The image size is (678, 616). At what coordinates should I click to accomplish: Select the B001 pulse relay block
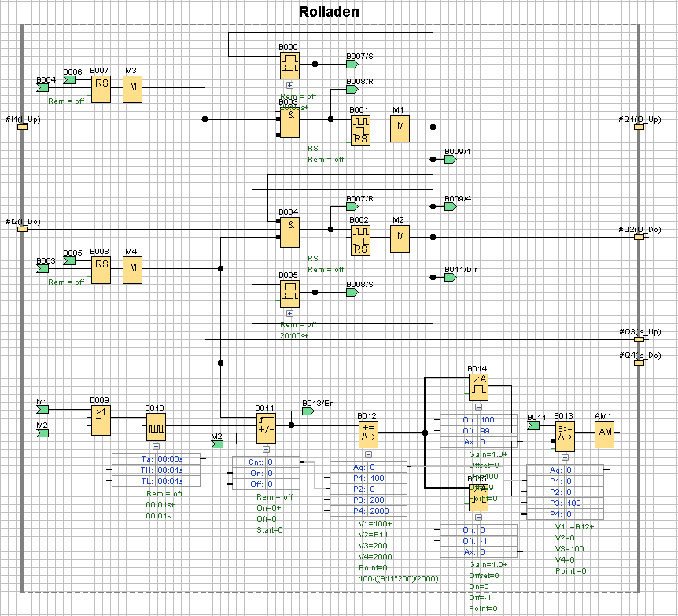coord(361,129)
